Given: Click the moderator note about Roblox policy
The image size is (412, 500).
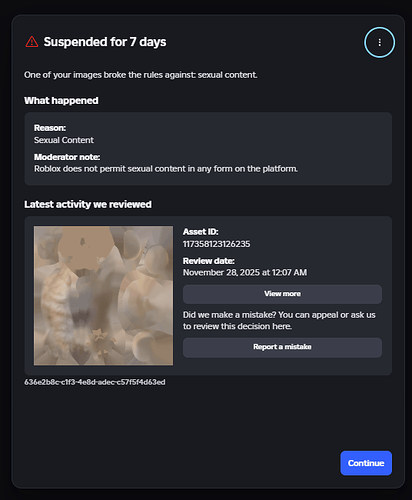Looking at the screenshot, I should click(166, 169).
